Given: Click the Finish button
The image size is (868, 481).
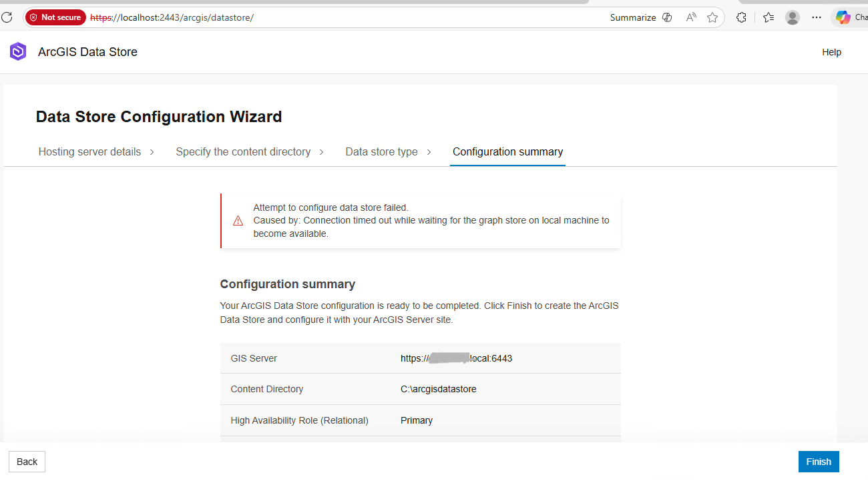Looking at the screenshot, I should (819, 462).
